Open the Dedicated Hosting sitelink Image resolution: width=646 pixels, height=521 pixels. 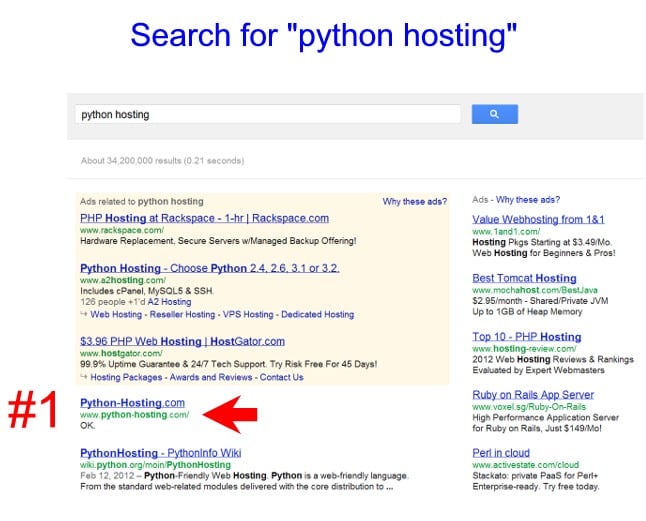[318, 315]
